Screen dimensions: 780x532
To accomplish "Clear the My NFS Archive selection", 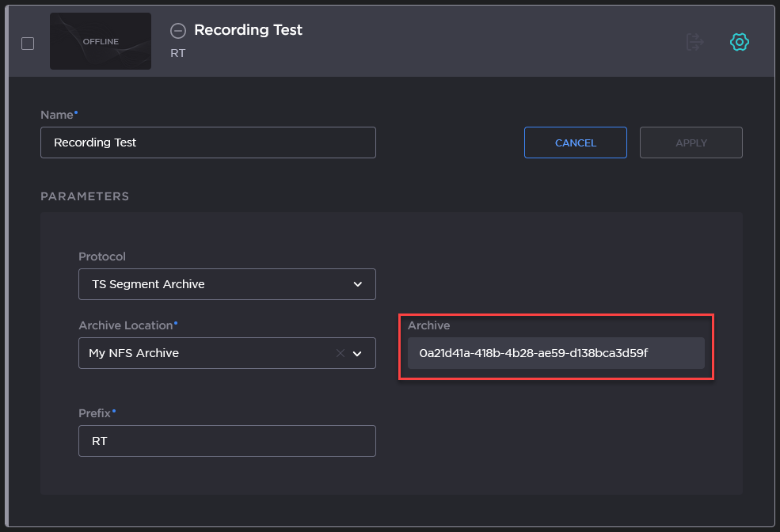I will pos(341,353).
